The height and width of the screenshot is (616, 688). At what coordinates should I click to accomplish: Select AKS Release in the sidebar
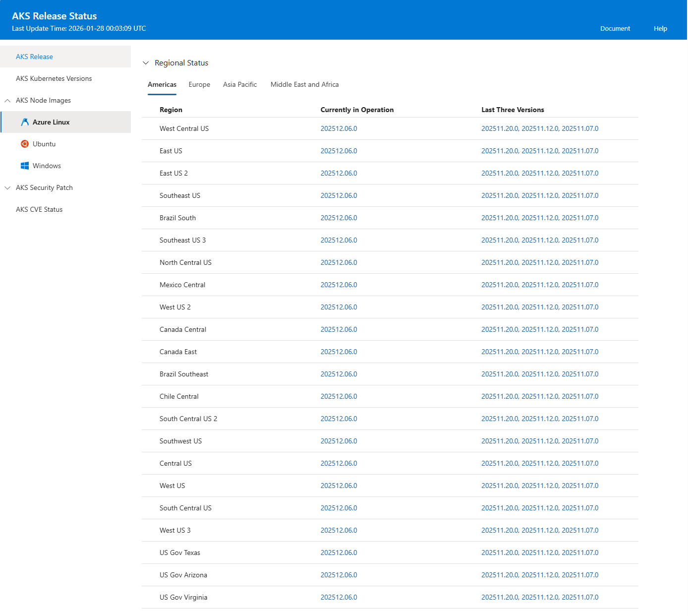(x=34, y=57)
